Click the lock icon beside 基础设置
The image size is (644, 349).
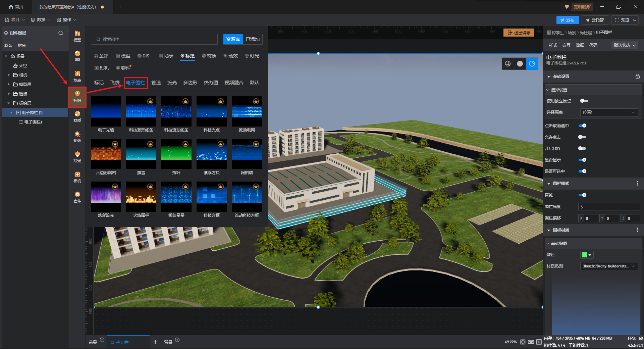click(x=637, y=77)
